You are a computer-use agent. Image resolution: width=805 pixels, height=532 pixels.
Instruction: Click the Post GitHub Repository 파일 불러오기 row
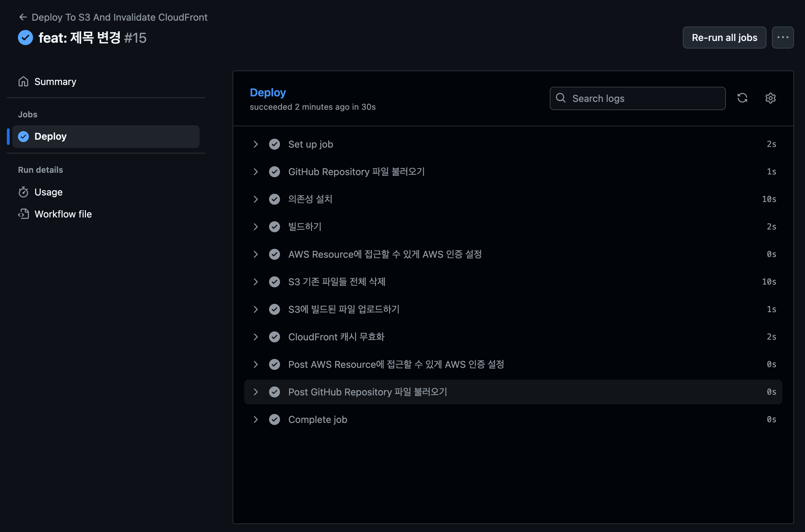pos(367,392)
